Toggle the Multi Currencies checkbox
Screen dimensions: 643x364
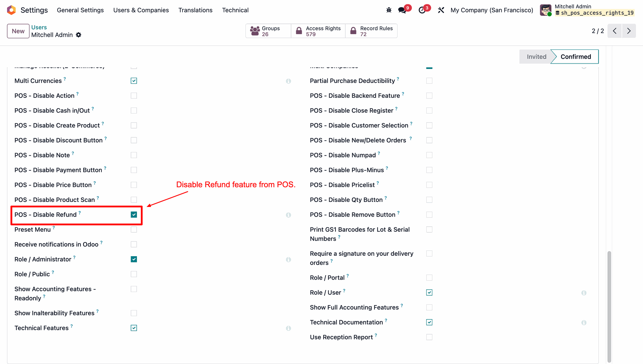134,81
